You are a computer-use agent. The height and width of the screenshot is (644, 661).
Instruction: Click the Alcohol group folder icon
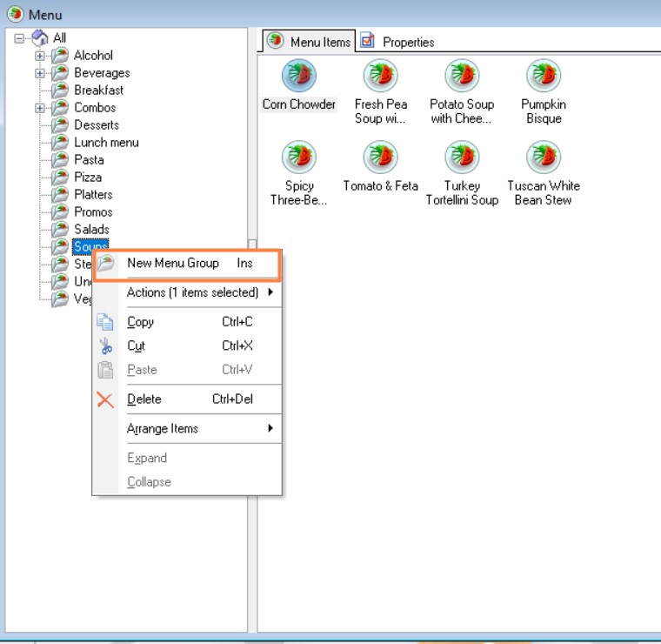60,55
